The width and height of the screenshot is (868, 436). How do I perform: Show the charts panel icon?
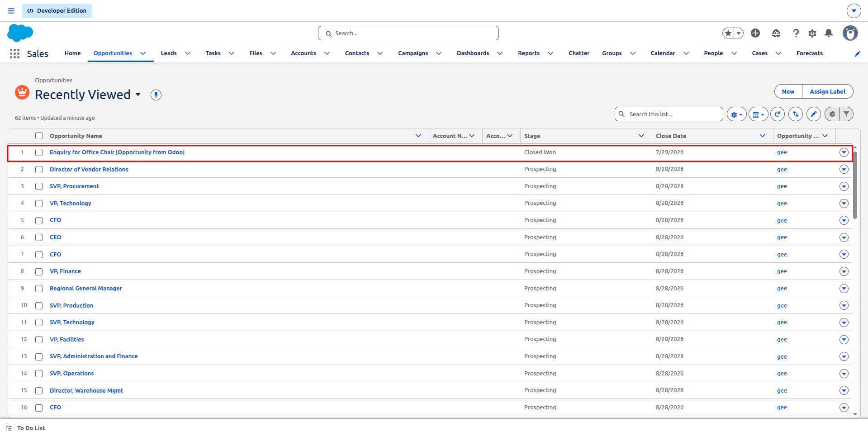(832, 114)
